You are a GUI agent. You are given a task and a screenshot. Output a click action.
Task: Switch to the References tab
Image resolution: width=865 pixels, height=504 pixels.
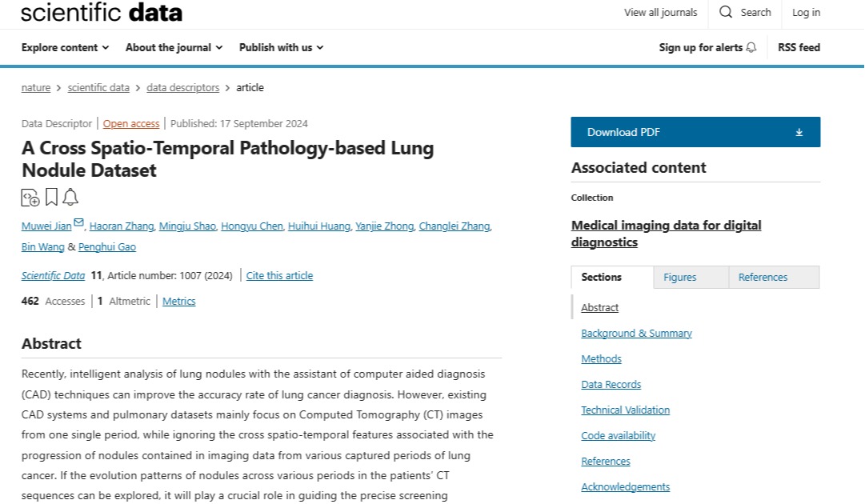point(763,278)
